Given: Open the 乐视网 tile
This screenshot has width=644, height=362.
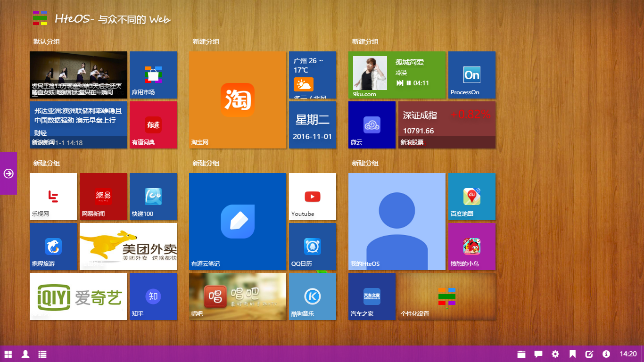Looking at the screenshot, I should [x=53, y=197].
